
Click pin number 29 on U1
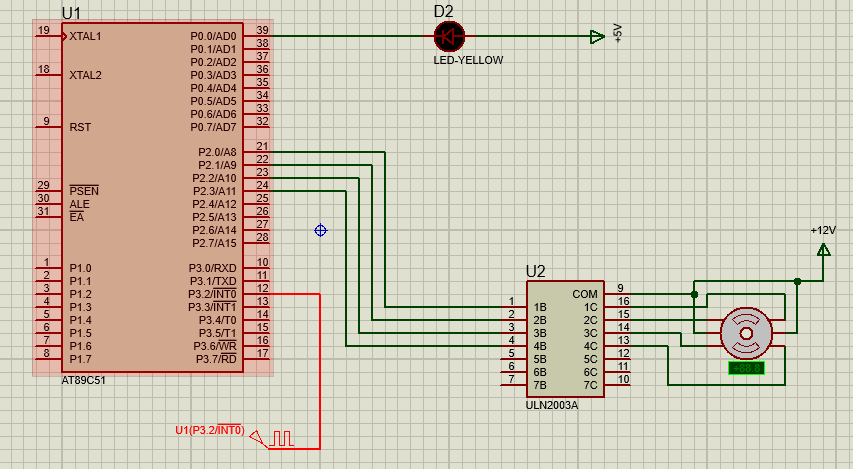coord(44,186)
